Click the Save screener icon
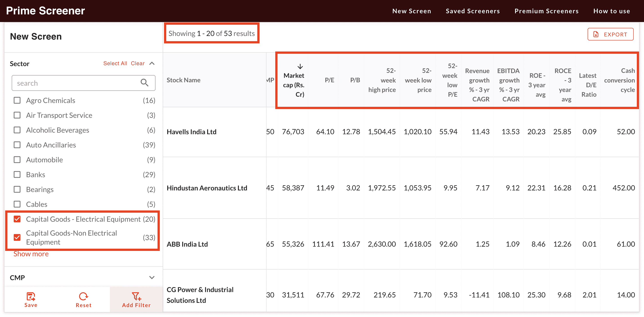The image size is (644, 317). coord(31,296)
